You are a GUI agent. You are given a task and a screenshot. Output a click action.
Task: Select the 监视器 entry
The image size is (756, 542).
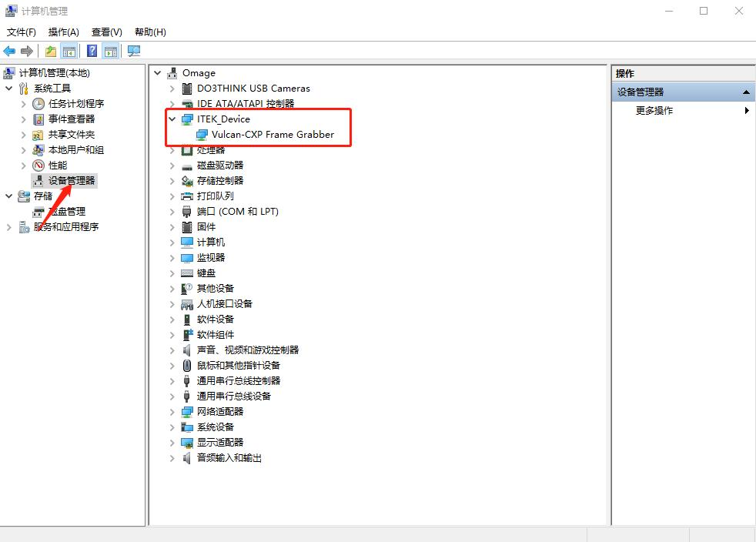[211, 258]
